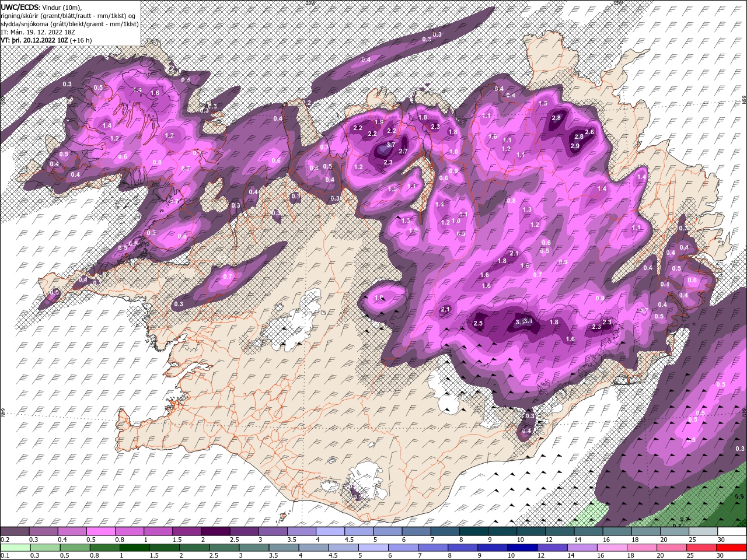Click the bottom-row legend swatch labelled 7
The height and width of the screenshot is (560, 747).
click(432, 548)
